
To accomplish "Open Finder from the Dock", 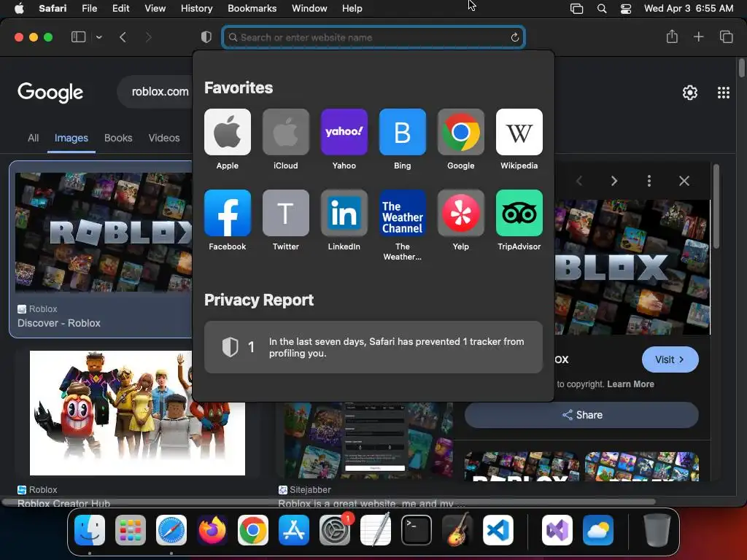I will (90, 530).
